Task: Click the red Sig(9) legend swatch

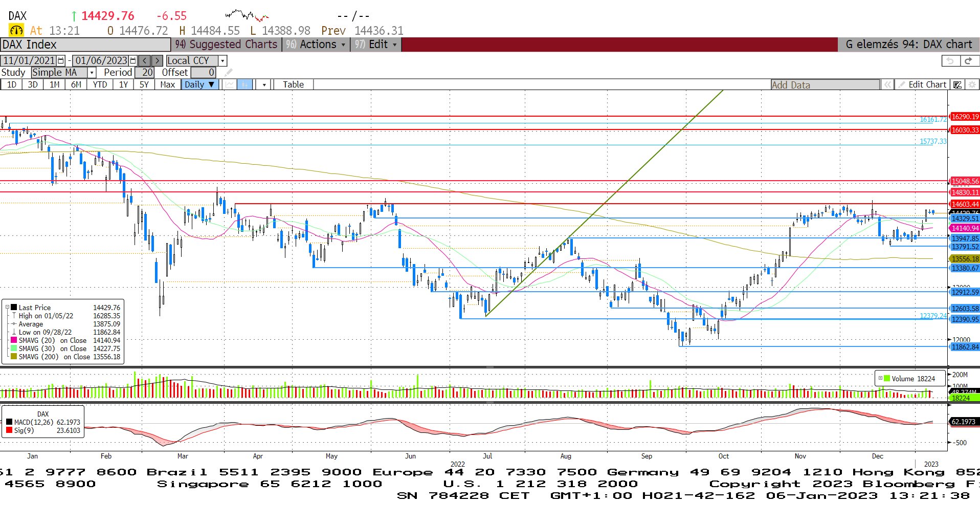Action: pyautogui.click(x=9, y=430)
